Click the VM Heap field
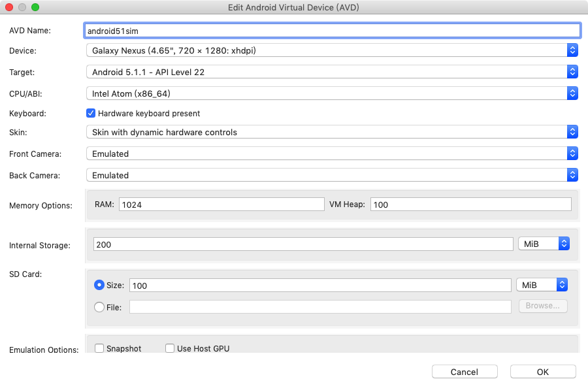The width and height of the screenshot is (588, 392). point(470,204)
